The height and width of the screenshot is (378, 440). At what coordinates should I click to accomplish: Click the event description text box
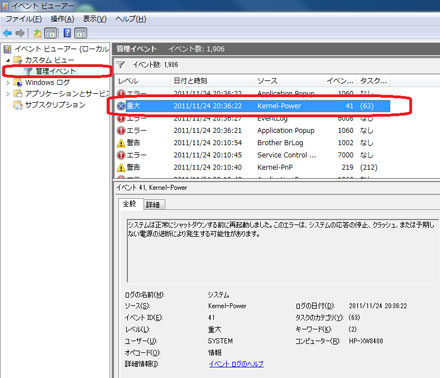[283, 251]
